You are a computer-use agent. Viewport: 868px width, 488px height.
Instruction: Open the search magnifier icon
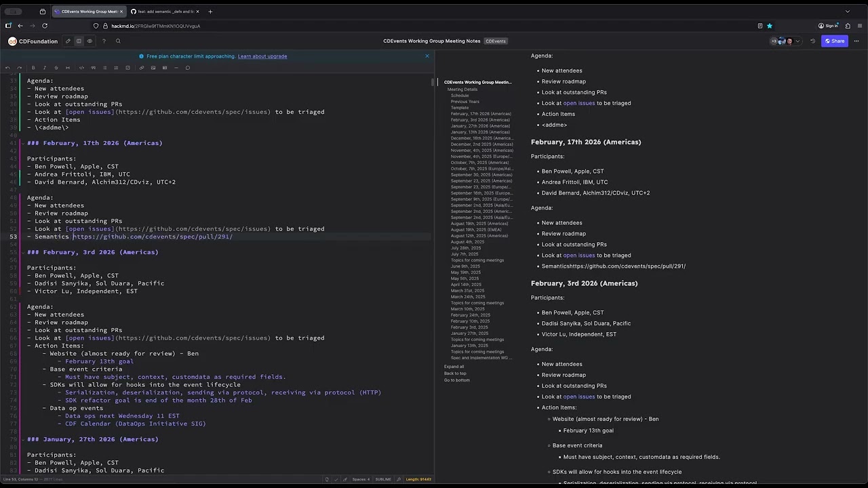[x=118, y=41]
